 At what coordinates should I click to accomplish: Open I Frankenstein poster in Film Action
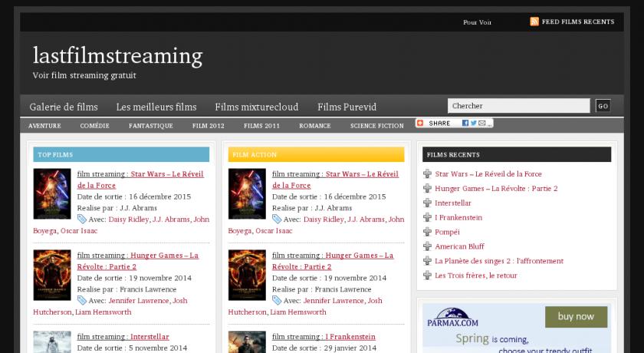(x=247, y=342)
